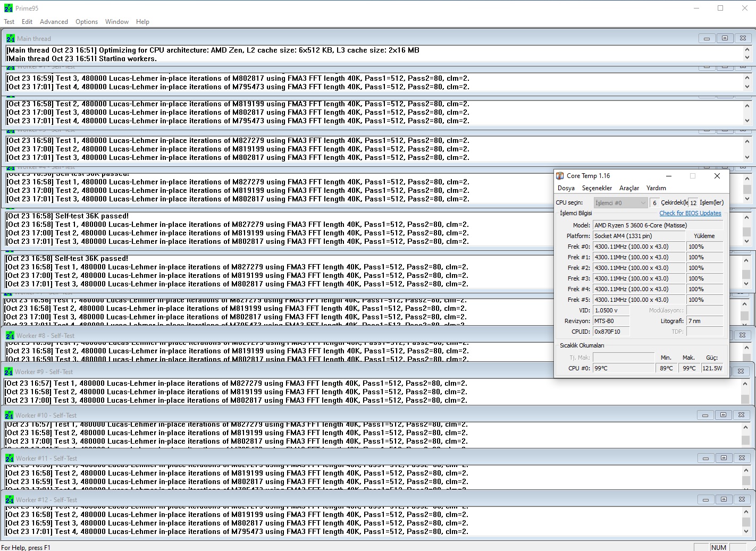Click Worker #12 scrollbar down arrow
This screenshot has width=756, height=551.
tap(745, 531)
